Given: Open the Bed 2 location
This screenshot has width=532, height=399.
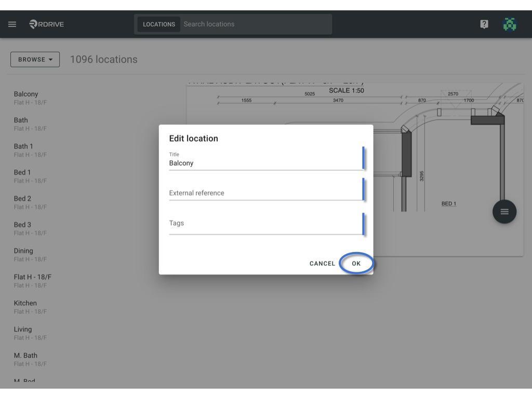Looking at the screenshot, I should pyautogui.click(x=31, y=202).
